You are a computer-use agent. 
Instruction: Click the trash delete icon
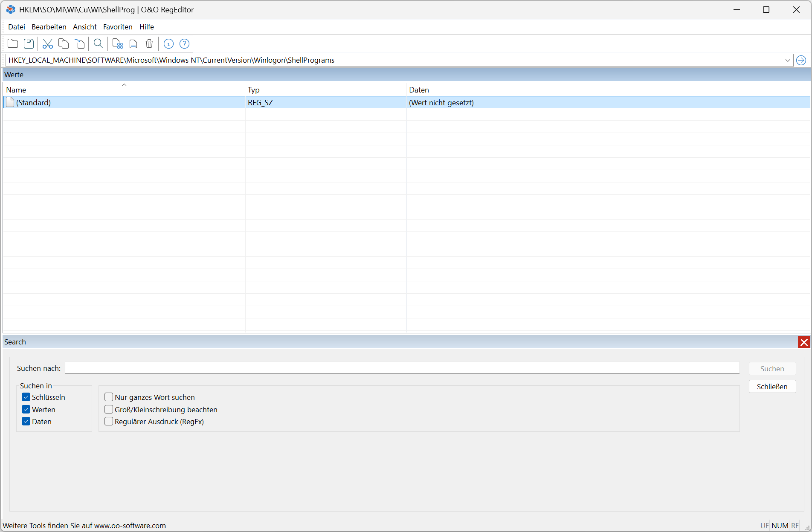pyautogui.click(x=149, y=43)
